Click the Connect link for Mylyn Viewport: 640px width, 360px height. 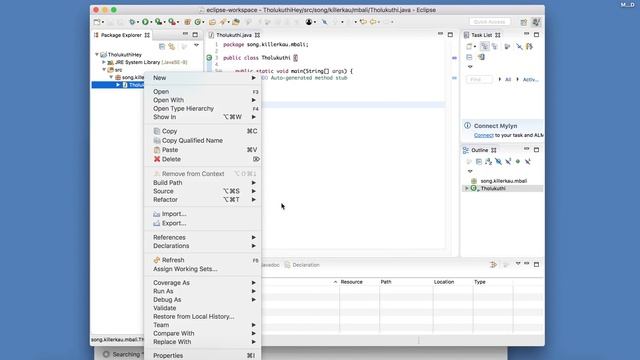click(x=484, y=135)
